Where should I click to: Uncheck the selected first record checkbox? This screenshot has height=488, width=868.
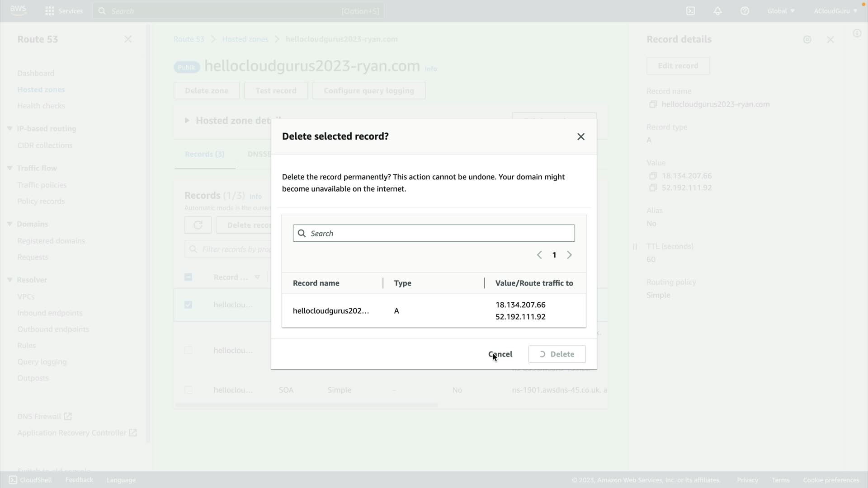click(189, 305)
